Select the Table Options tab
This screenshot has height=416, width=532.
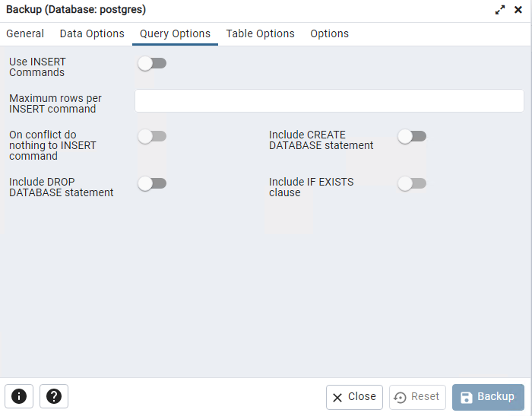pyautogui.click(x=260, y=33)
